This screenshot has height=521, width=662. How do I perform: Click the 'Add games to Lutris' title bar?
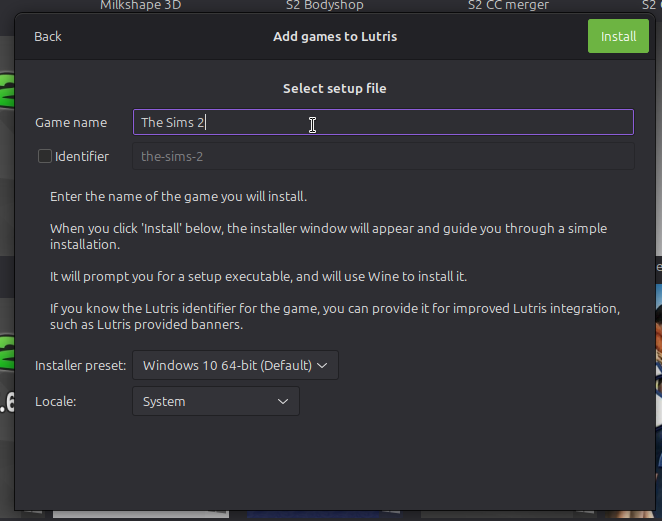pos(335,36)
